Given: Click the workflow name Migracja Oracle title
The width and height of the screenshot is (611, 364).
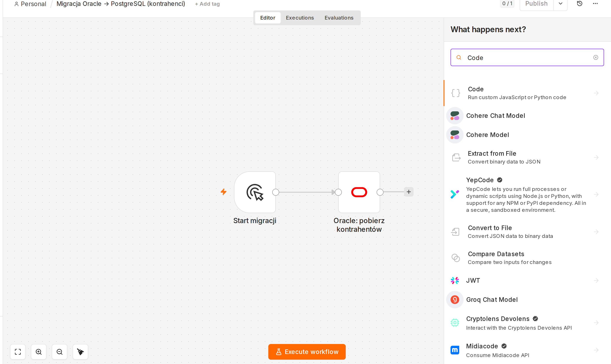Looking at the screenshot, I should point(121,4).
